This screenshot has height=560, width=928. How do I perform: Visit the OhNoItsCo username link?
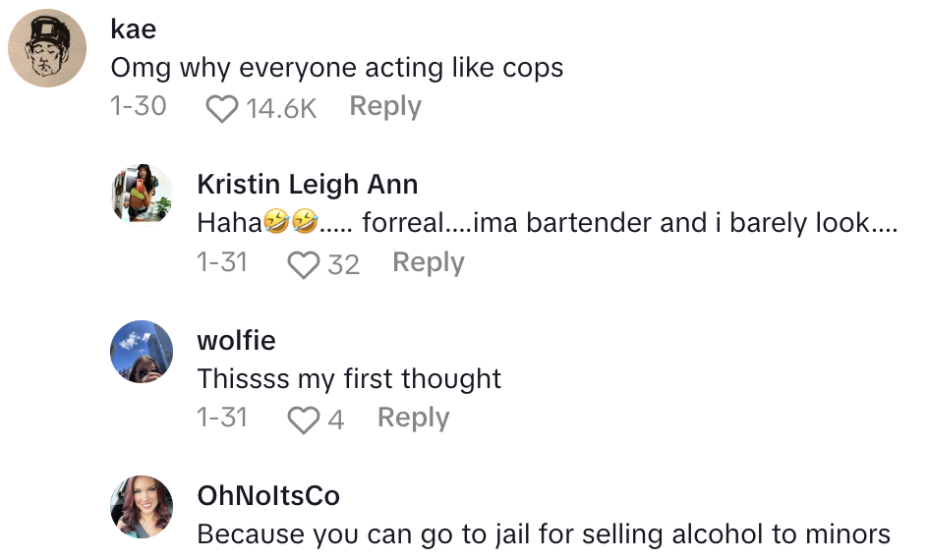pyautogui.click(x=268, y=496)
